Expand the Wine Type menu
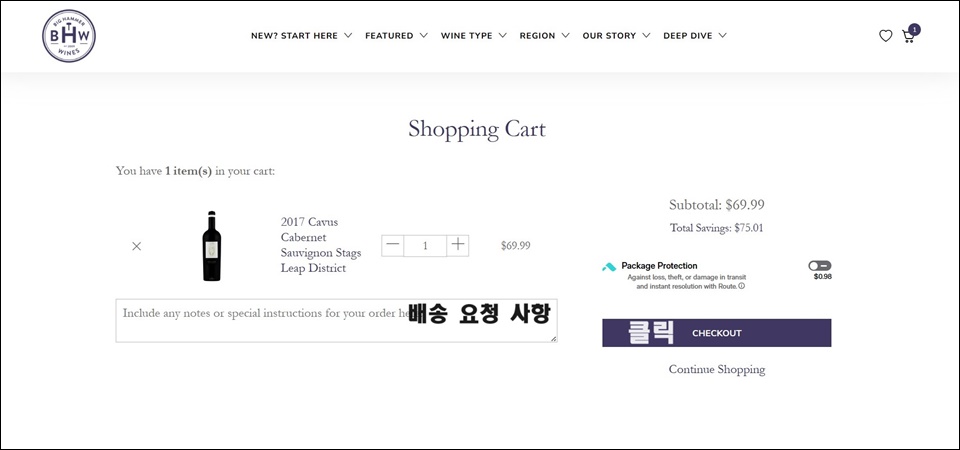This screenshot has height=450, width=960. click(x=474, y=36)
